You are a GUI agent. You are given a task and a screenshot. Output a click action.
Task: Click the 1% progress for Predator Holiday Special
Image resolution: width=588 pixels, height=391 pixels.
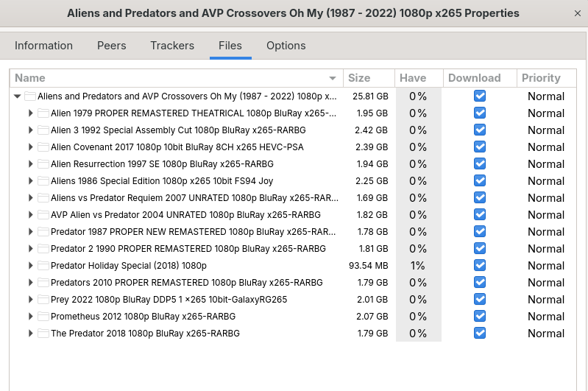click(418, 266)
